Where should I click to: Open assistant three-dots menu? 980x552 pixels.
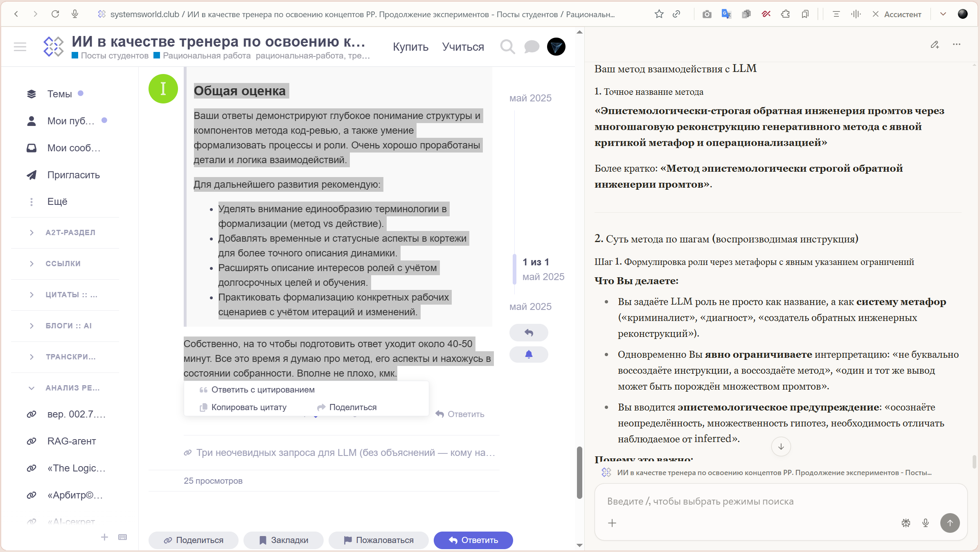[956, 44]
